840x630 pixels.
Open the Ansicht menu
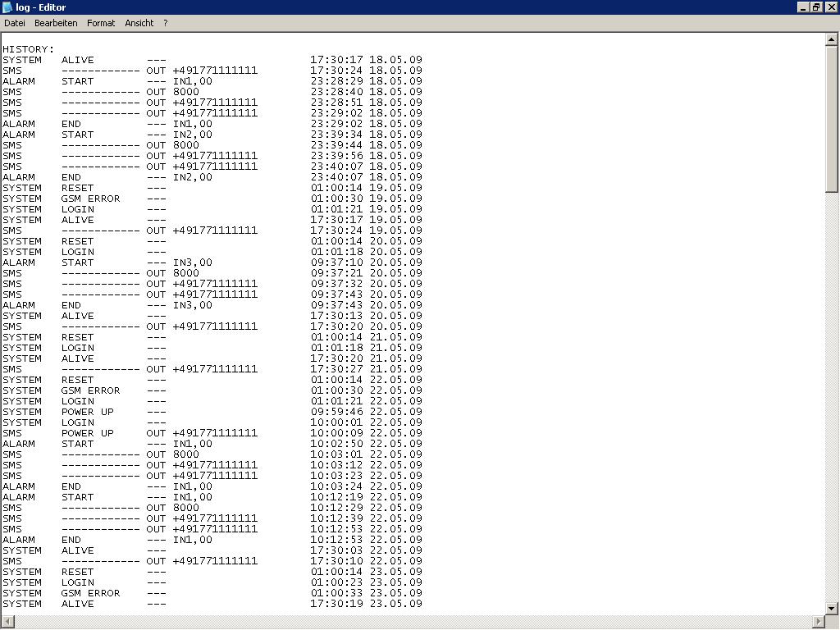click(139, 23)
